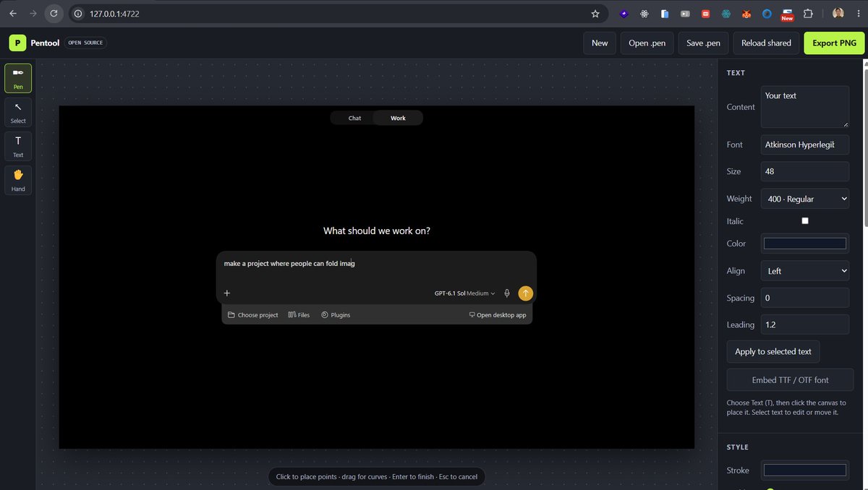Click the prompt text about folding images
Viewport: 868px width, 490px height.
289,263
